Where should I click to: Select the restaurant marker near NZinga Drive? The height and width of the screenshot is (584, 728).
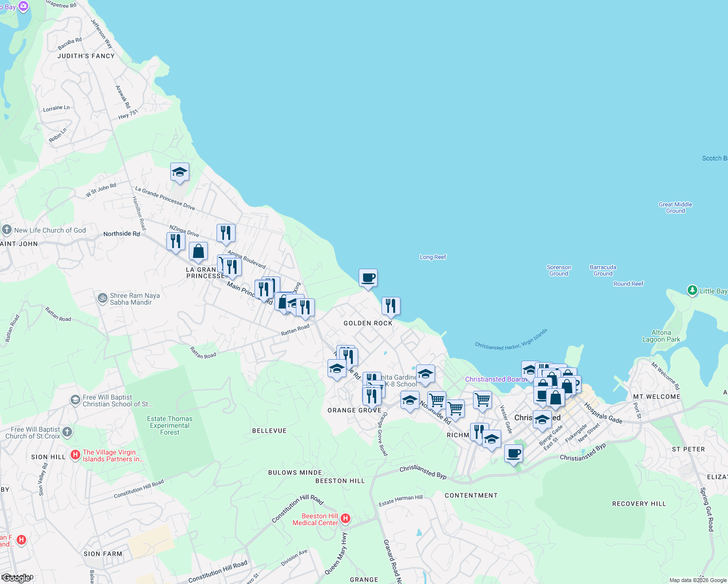pyautogui.click(x=226, y=234)
